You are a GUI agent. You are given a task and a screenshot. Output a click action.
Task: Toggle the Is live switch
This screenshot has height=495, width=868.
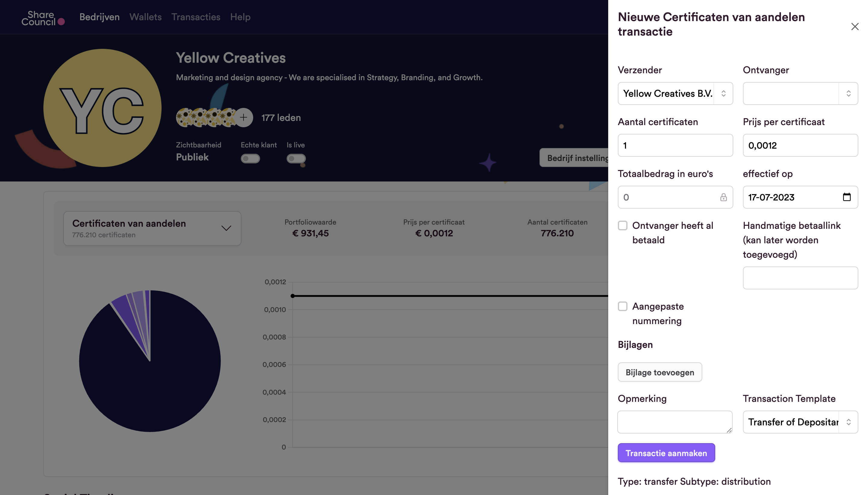click(x=296, y=159)
